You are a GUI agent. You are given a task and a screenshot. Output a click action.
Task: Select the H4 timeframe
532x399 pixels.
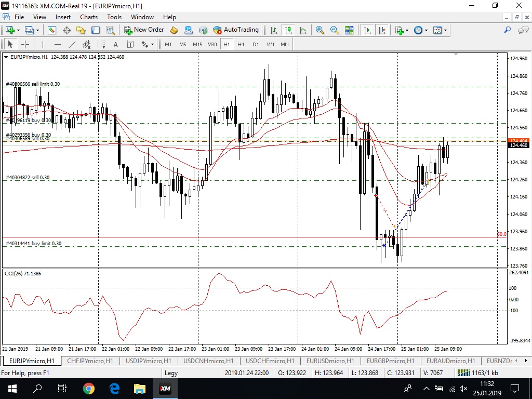click(241, 44)
